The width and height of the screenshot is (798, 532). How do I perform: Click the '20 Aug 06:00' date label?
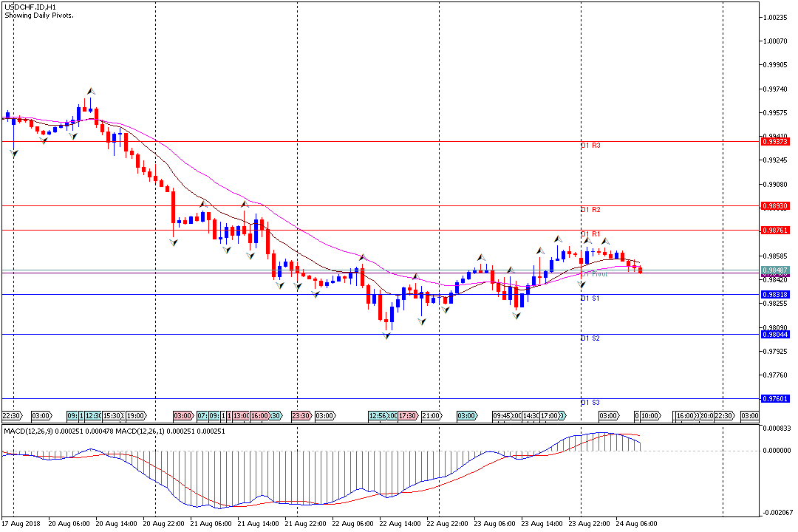point(69,523)
